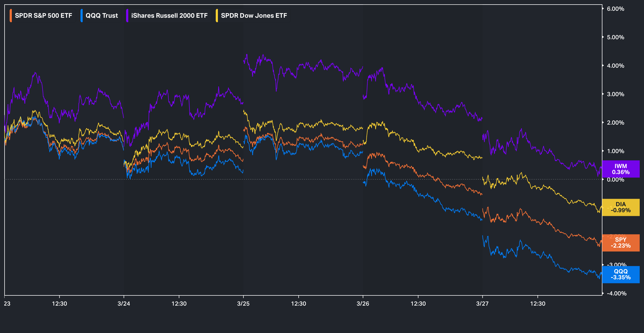Screen dimensions: 644x333
Task: Click the yellow marker beside SPDR Dow Jones
Action: 217,16
